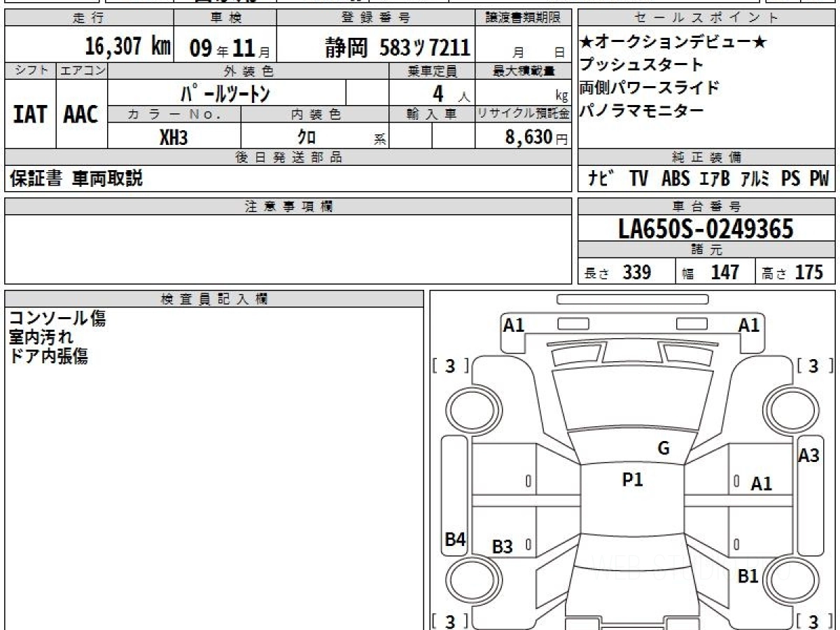Select the P1 mark on the car roof
The width and height of the screenshot is (840, 630).
(632, 479)
